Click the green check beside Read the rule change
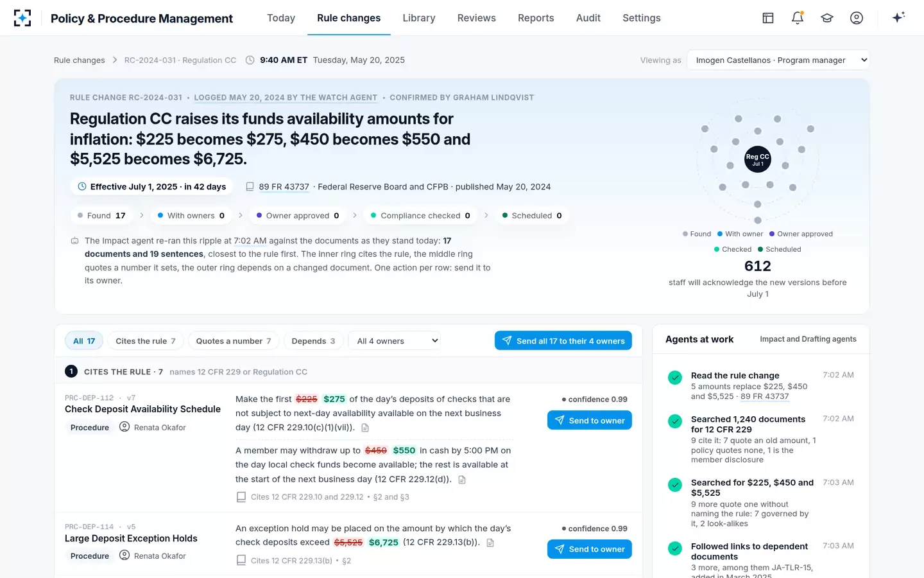This screenshot has height=578, width=924. point(675,378)
